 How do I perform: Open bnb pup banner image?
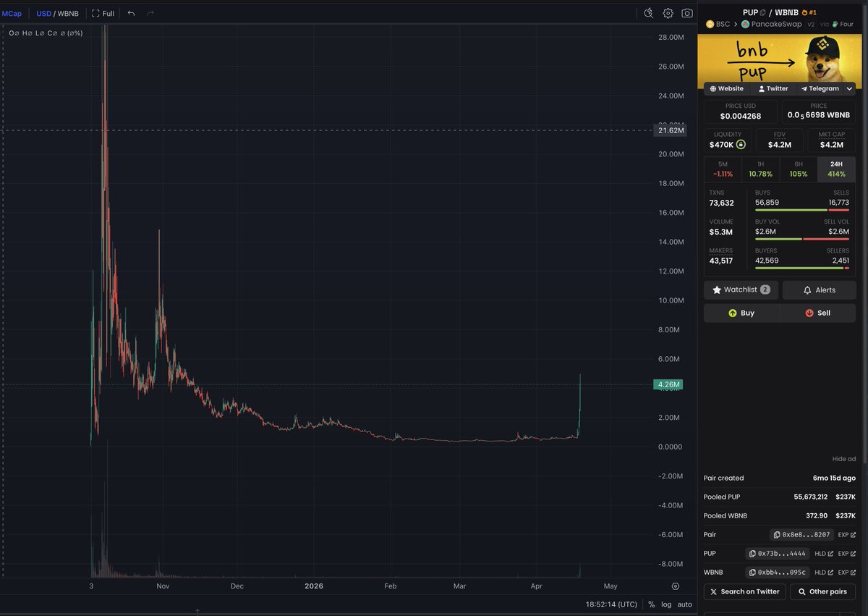click(780, 59)
